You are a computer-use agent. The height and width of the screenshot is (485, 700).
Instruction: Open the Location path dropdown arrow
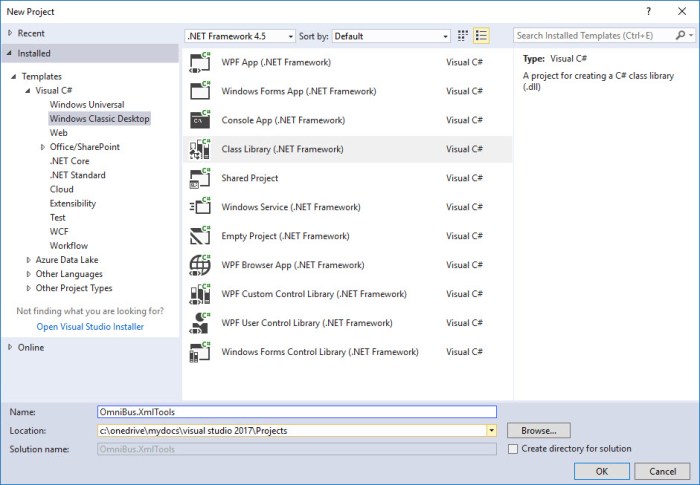pyautogui.click(x=491, y=430)
